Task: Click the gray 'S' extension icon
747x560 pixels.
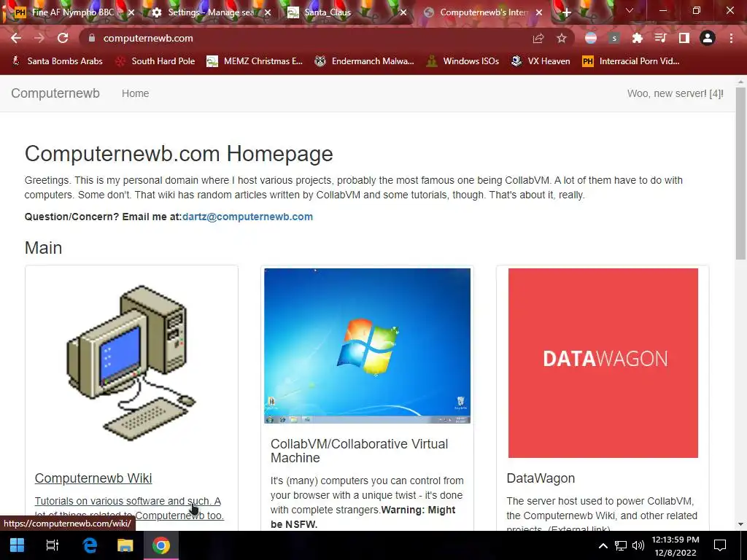Action: [x=614, y=38]
